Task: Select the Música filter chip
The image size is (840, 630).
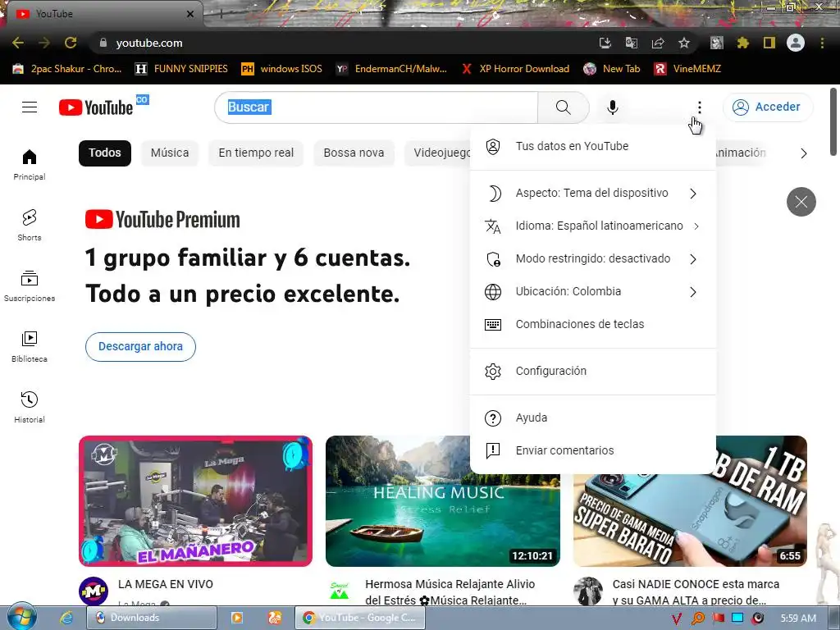Action: (x=170, y=153)
